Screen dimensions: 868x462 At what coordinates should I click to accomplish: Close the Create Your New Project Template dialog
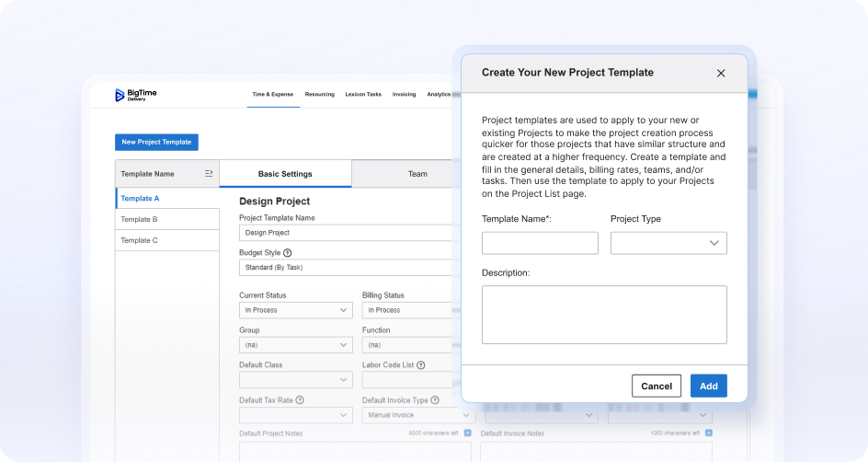721,74
